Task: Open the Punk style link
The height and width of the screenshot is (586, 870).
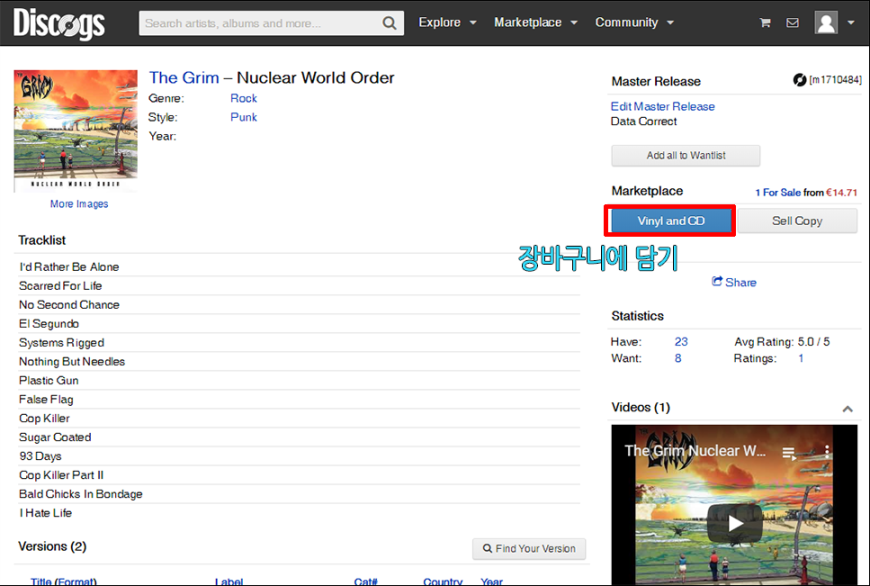Action: [x=244, y=117]
